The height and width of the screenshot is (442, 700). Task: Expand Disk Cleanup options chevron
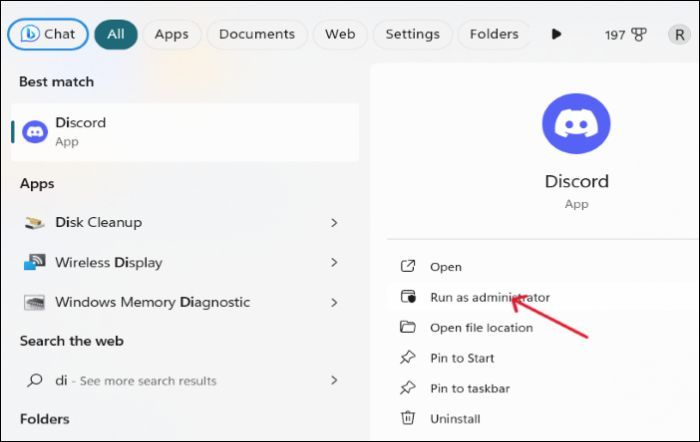334,223
